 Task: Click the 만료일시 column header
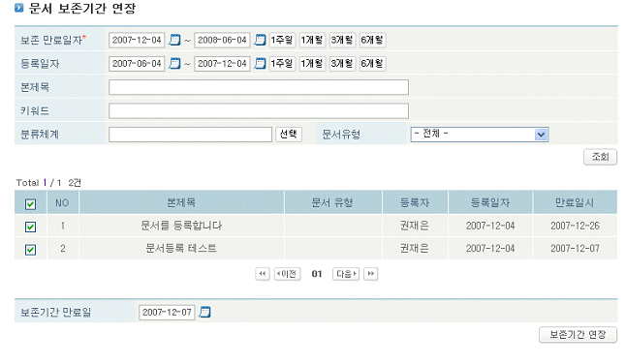pyautogui.click(x=575, y=203)
